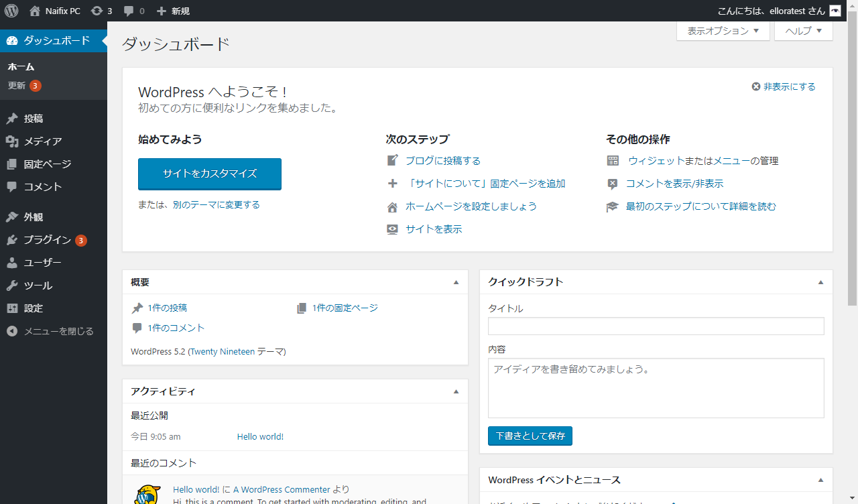The height and width of the screenshot is (504, 858).
Task: Click the collapse arrow icon beside メニューを閉じる
Action: point(12,331)
